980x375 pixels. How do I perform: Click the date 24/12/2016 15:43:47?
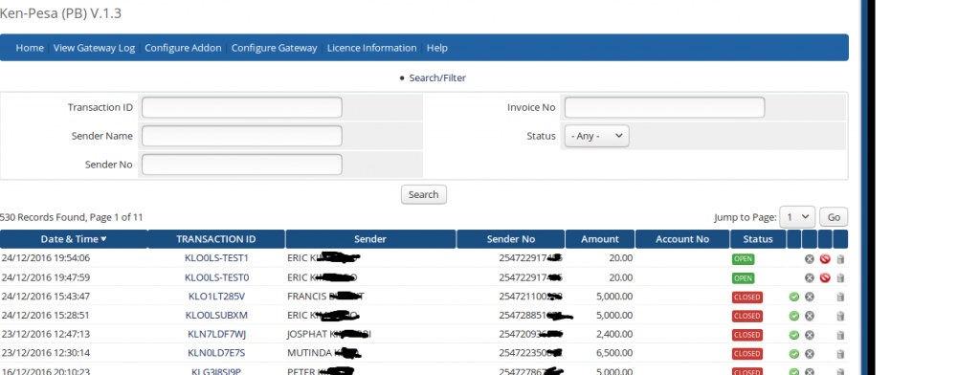click(x=46, y=296)
